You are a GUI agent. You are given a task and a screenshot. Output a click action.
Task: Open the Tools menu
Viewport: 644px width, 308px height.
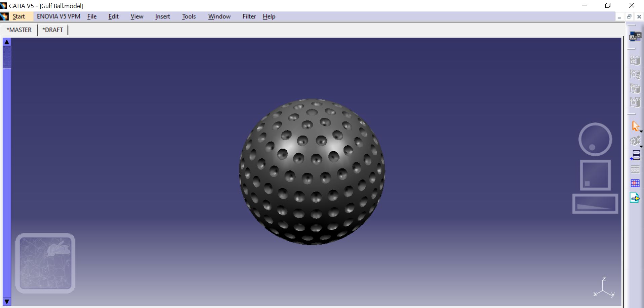[189, 16]
